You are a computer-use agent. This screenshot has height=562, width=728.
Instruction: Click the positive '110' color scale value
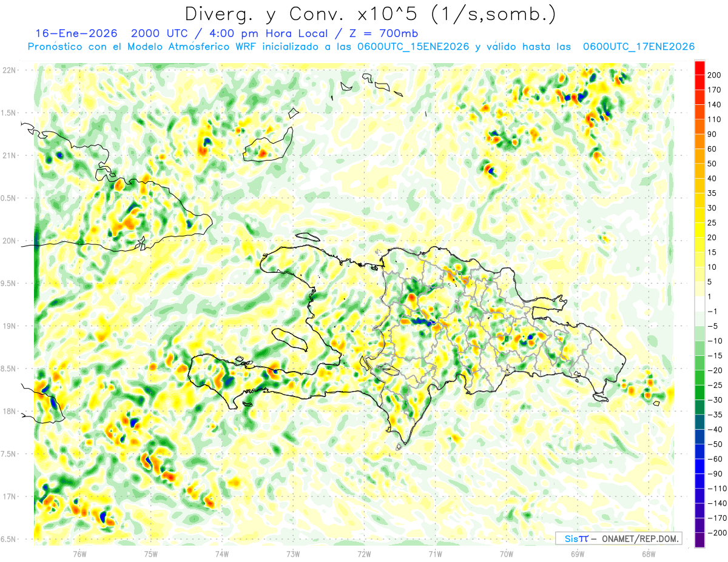coord(715,119)
